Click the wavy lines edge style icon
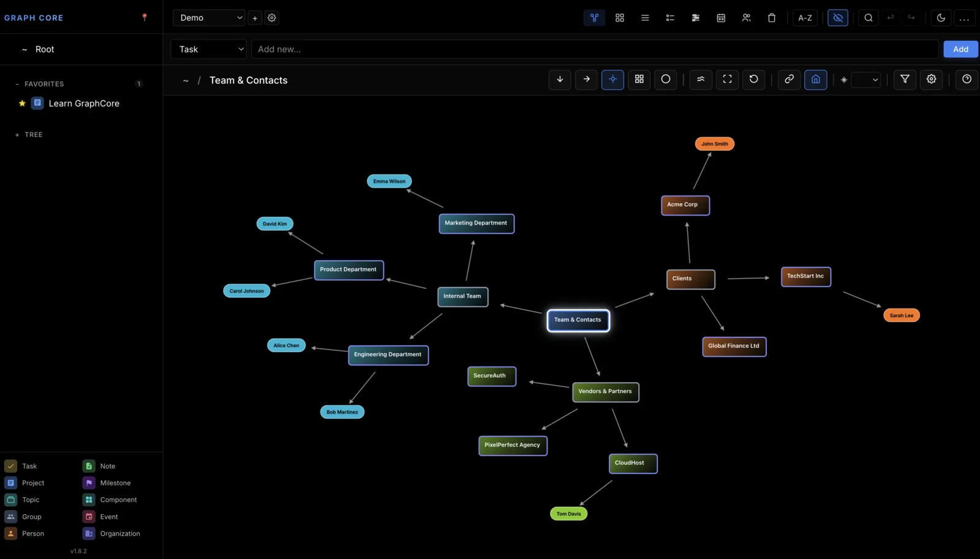 [701, 79]
